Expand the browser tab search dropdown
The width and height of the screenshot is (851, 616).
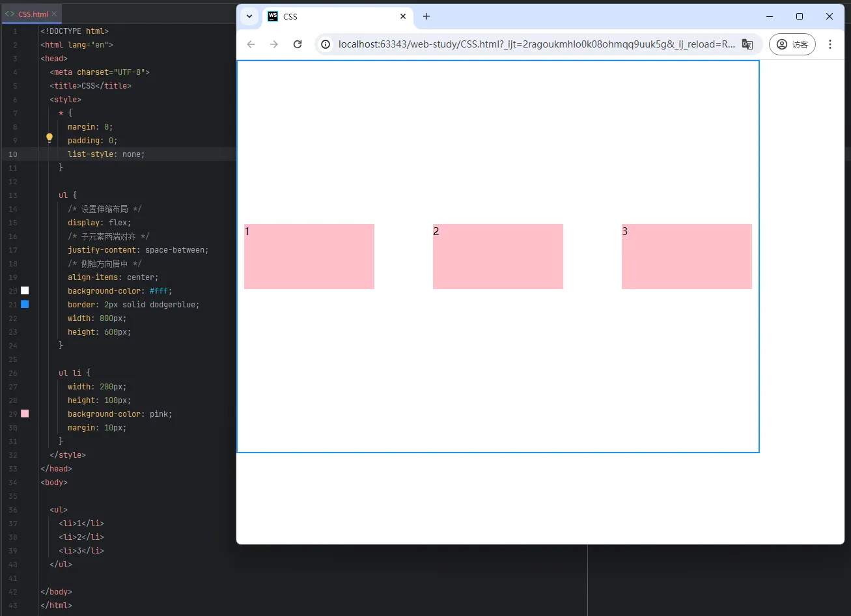click(x=249, y=16)
